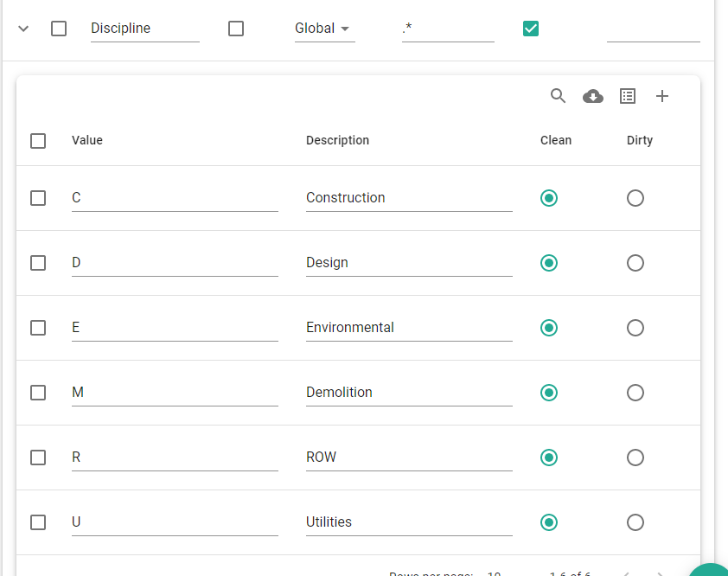728x576 pixels.
Task: Click the regex pattern field showing .*
Action: click(x=448, y=29)
